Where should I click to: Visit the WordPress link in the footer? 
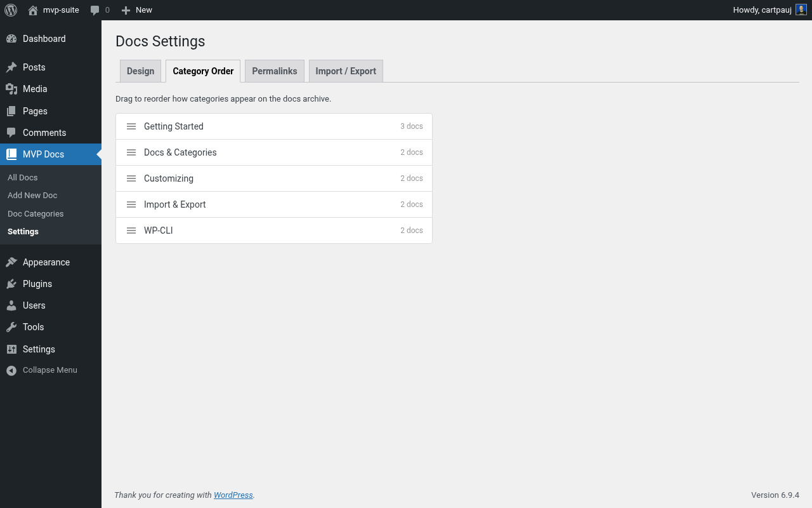[x=233, y=495]
